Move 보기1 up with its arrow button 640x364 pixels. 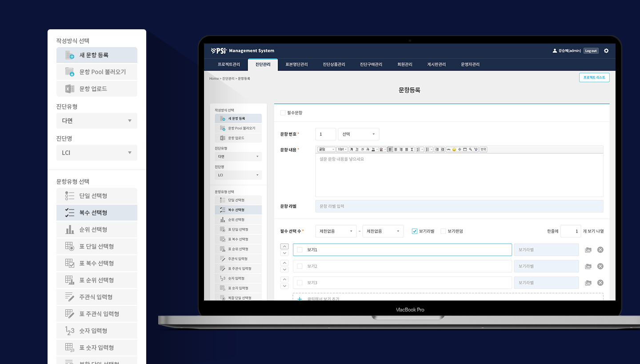click(x=285, y=246)
